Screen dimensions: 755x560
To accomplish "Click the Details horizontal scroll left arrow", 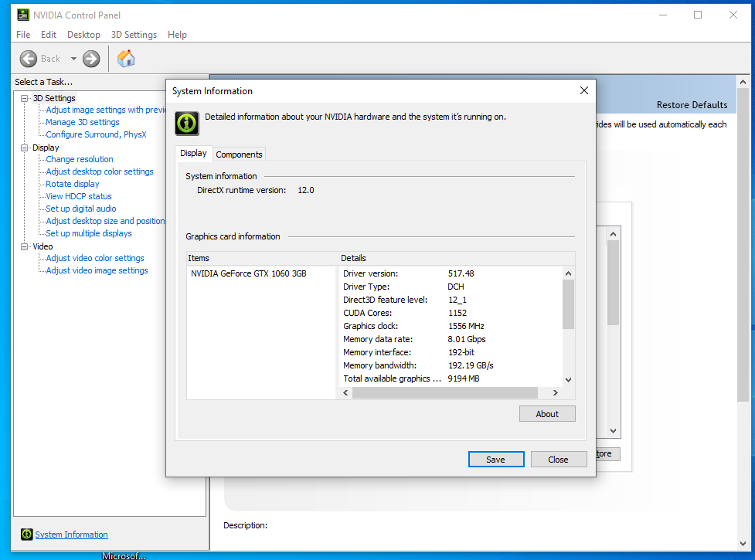I will point(345,392).
